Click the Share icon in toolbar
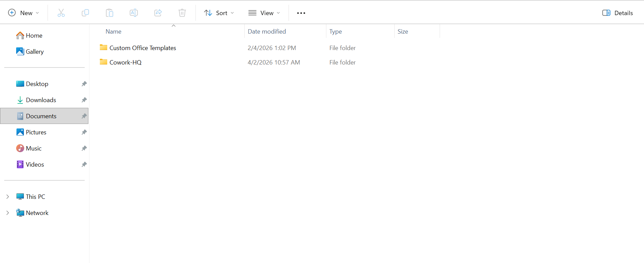The height and width of the screenshot is (263, 644). coord(158,13)
